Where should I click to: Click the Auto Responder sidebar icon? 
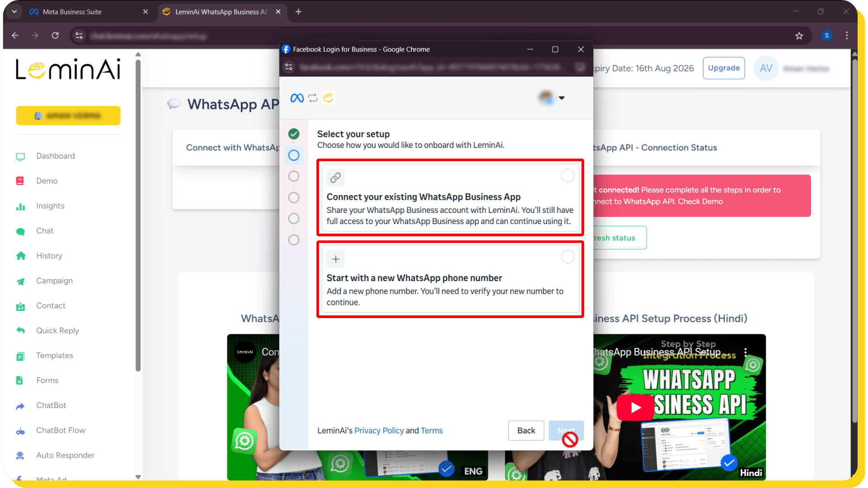(x=21, y=455)
